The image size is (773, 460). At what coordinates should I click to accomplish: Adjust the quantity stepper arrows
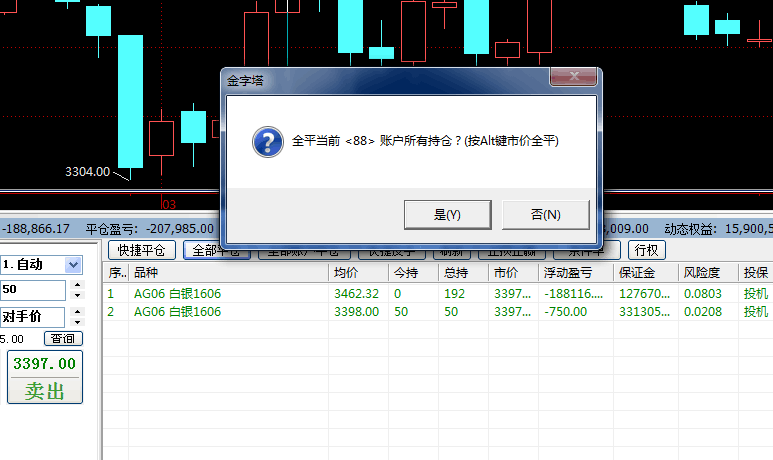tap(76, 290)
